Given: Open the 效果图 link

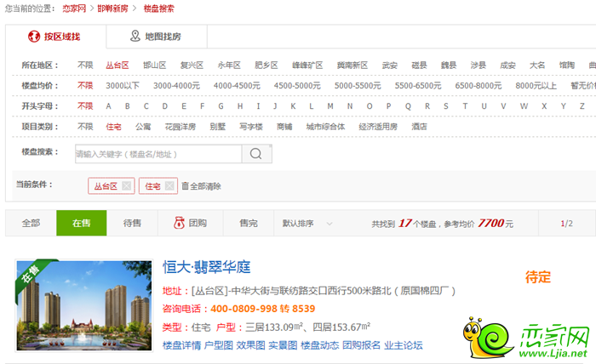Looking at the screenshot, I should [250, 345].
